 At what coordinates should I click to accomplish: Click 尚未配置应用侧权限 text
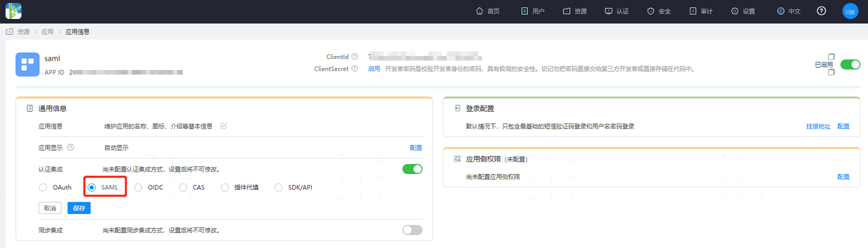493,177
